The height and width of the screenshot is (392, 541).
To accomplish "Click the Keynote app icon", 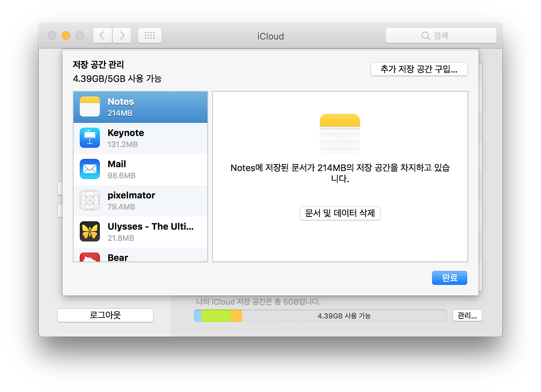I will [90, 138].
